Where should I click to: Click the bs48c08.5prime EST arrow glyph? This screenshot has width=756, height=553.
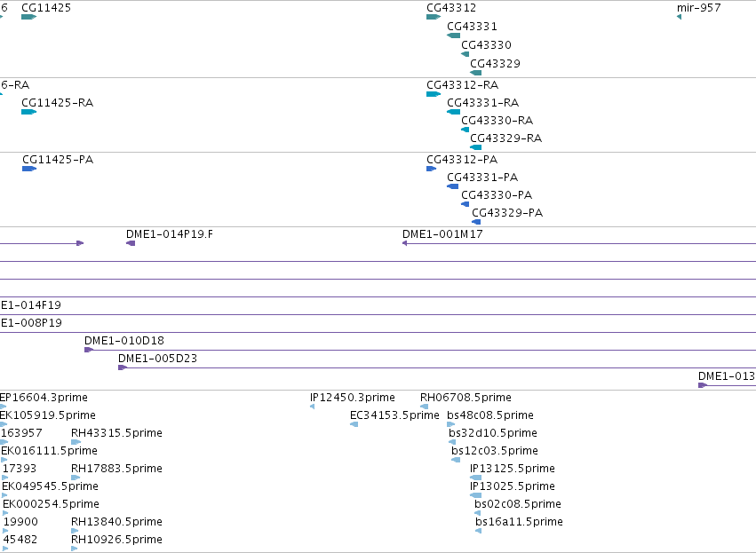point(451,424)
